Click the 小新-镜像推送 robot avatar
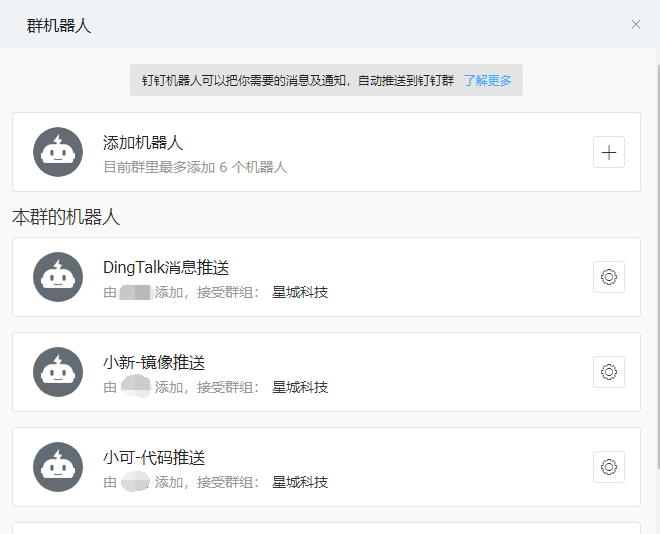This screenshot has width=660, height=534. point(58,372)
